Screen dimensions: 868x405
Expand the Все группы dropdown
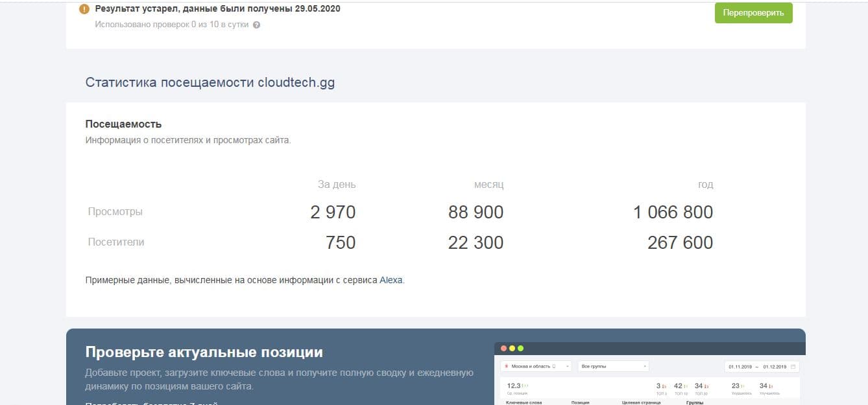click(x=613, y=366)
